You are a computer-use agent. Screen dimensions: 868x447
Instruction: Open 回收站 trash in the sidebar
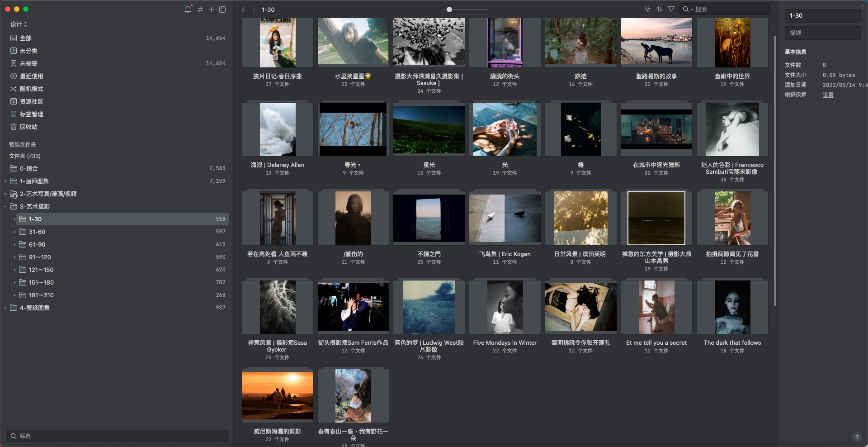(x=28, y=127)
